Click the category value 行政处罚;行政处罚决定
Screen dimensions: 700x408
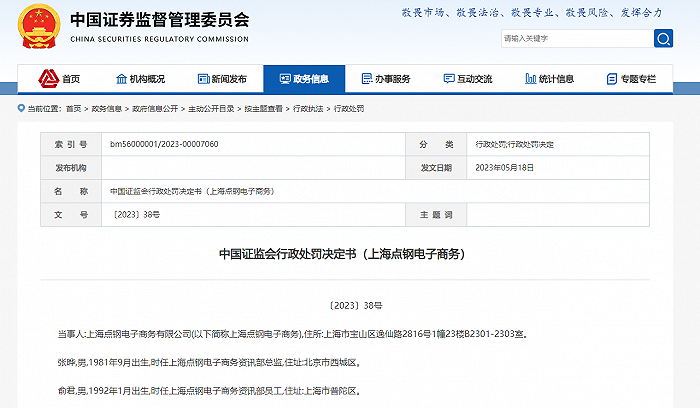coord(514,144)
